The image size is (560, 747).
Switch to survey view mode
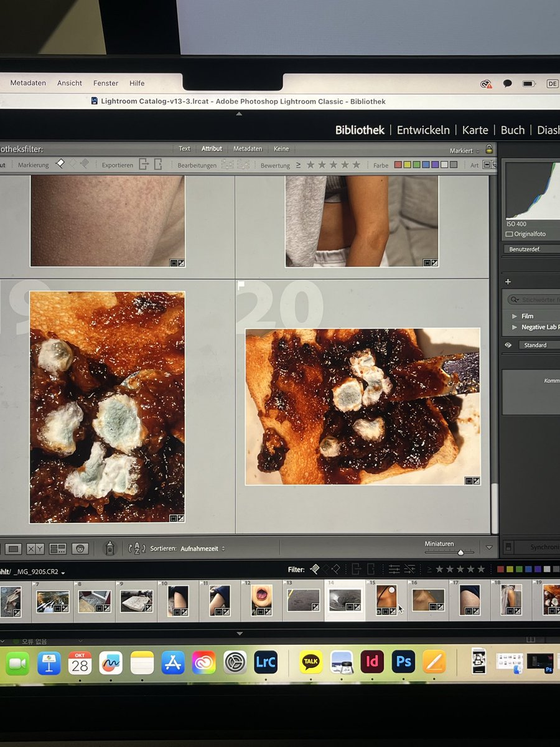coord(58,548)
